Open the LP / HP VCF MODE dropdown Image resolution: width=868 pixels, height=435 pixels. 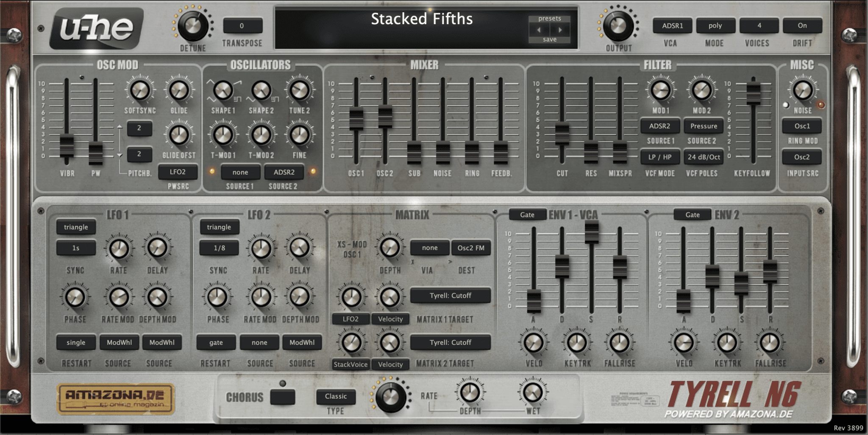[659, 157]
